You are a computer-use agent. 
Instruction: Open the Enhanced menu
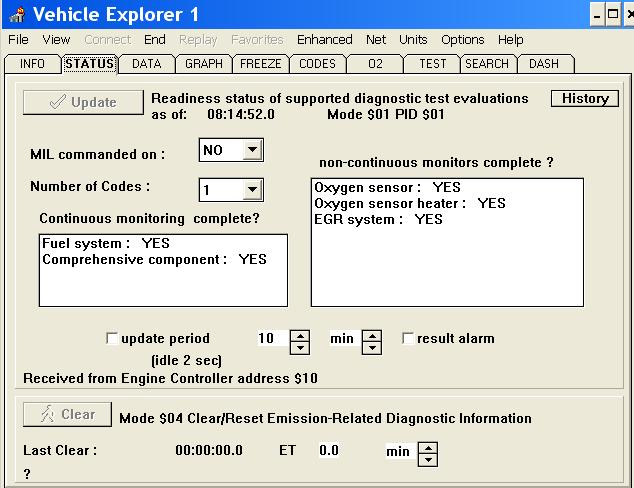(x=324, y=40)
